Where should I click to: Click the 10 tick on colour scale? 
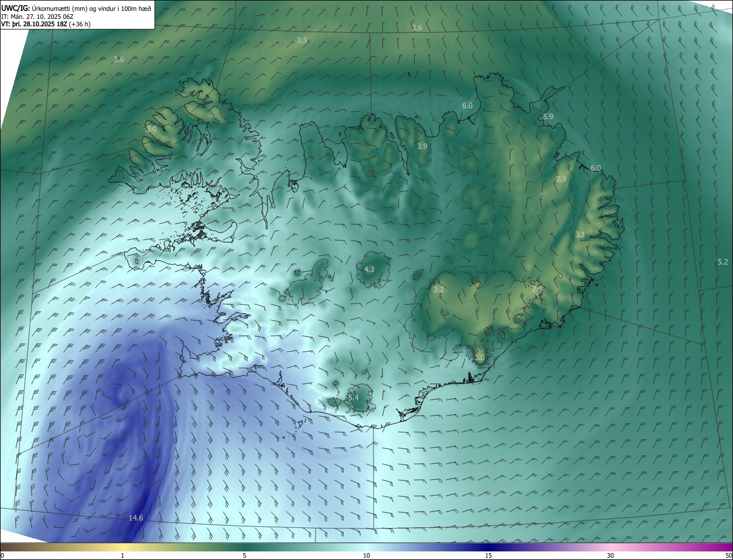coord(366,555)
